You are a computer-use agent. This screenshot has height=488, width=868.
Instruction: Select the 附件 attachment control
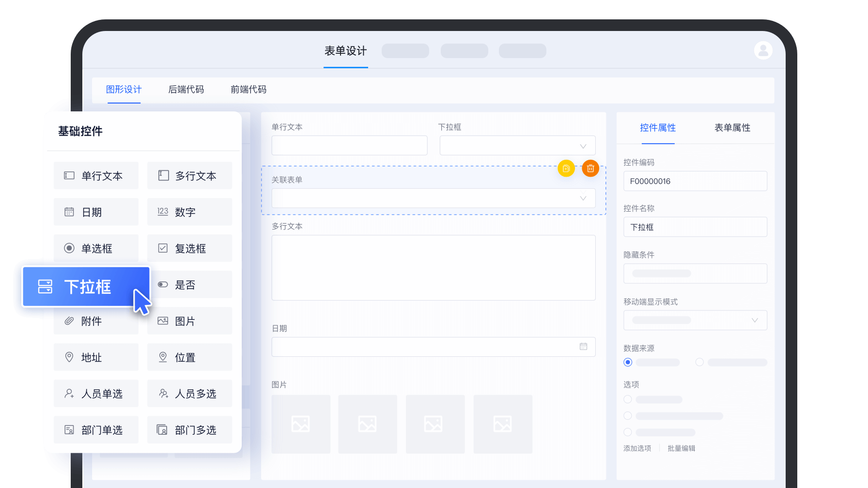pyautogui.click(x=96, y=321)
